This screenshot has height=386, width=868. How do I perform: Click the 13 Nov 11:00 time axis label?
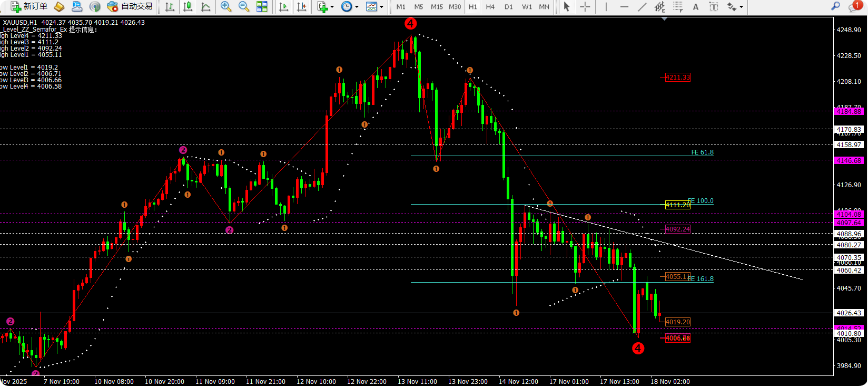coord(417,382)
